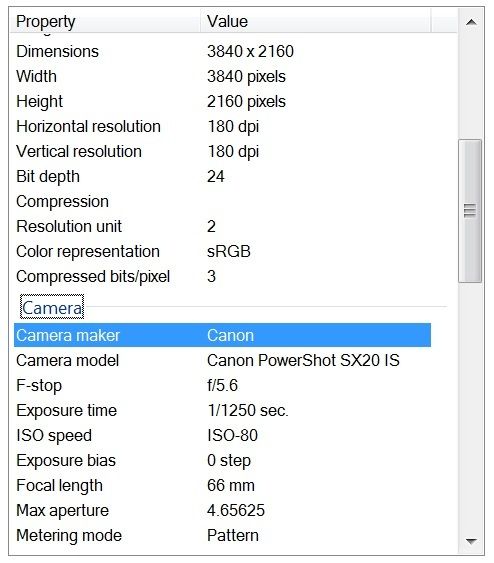Select the Camera maker row

(x=222, y=335)
